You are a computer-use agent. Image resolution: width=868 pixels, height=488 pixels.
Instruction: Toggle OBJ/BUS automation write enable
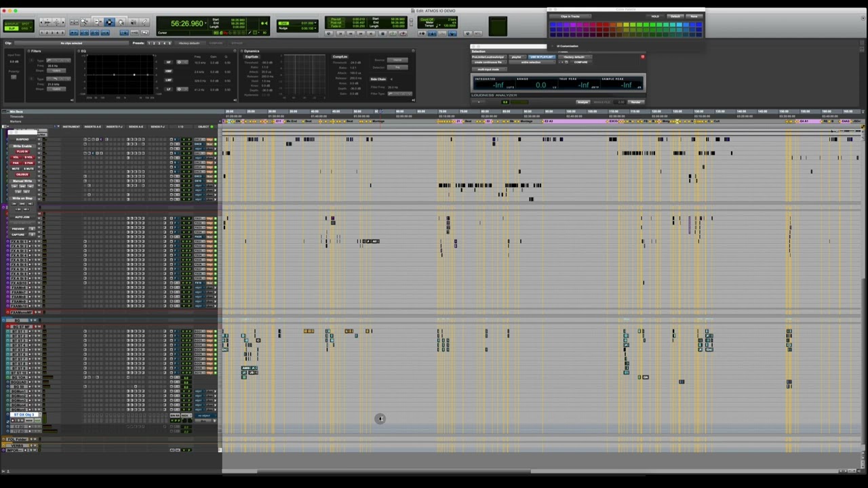click(22, 174)
